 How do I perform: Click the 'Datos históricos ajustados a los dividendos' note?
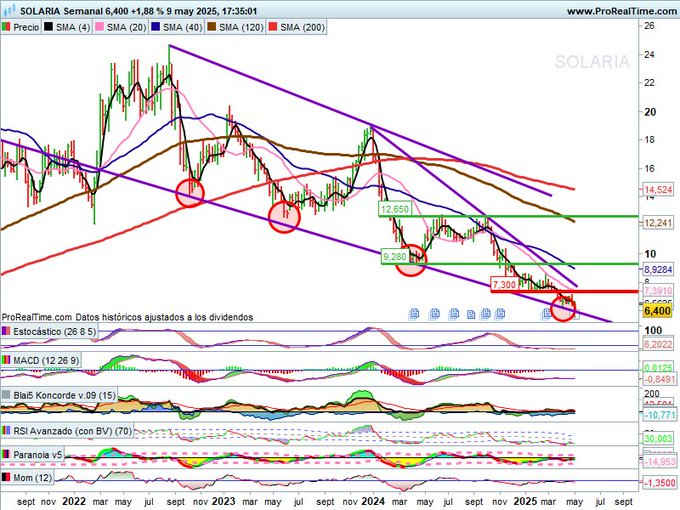point(164,317)
